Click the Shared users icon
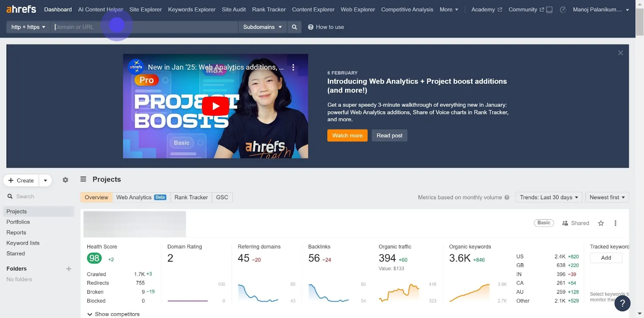This screenshot has width=644, height=318. (x=565, y=223)
